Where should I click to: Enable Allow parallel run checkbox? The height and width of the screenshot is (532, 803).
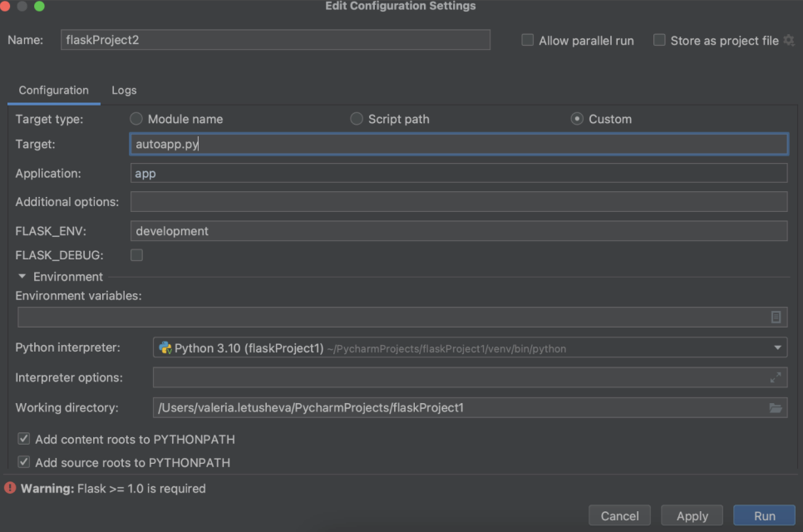click(x=527, y=40)
